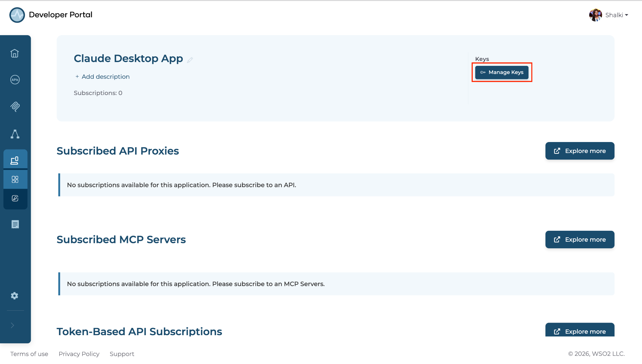The image size is (642, 364).
Task: Explore more for Subscribed API Proxies
Action: click(580, 151)
